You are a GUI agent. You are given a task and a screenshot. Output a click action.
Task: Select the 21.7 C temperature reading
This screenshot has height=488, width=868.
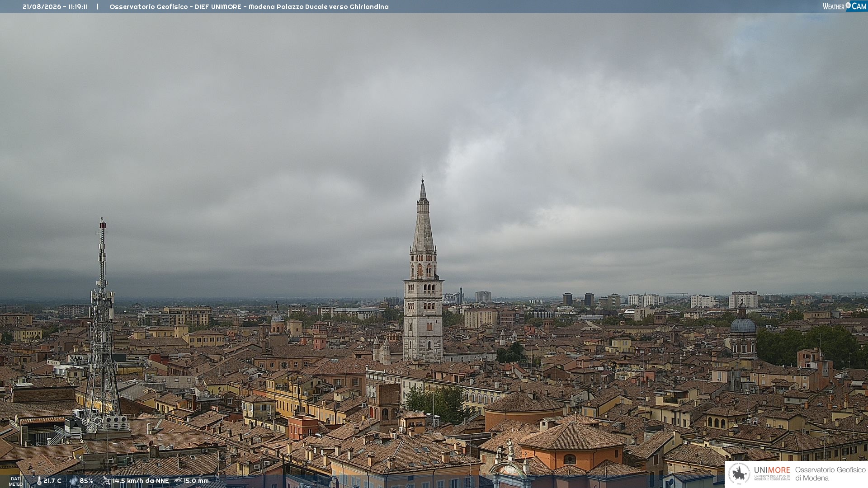[x=52, y=481]
